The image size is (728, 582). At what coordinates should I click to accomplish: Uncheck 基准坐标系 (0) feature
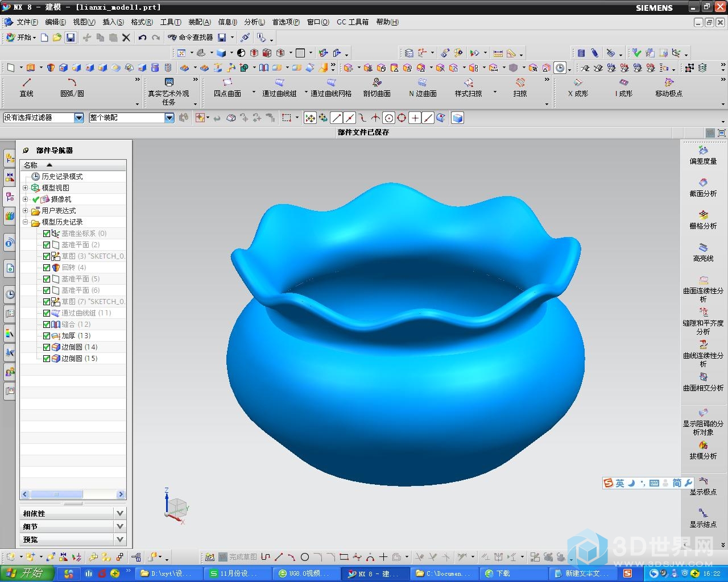pos(47,234)
